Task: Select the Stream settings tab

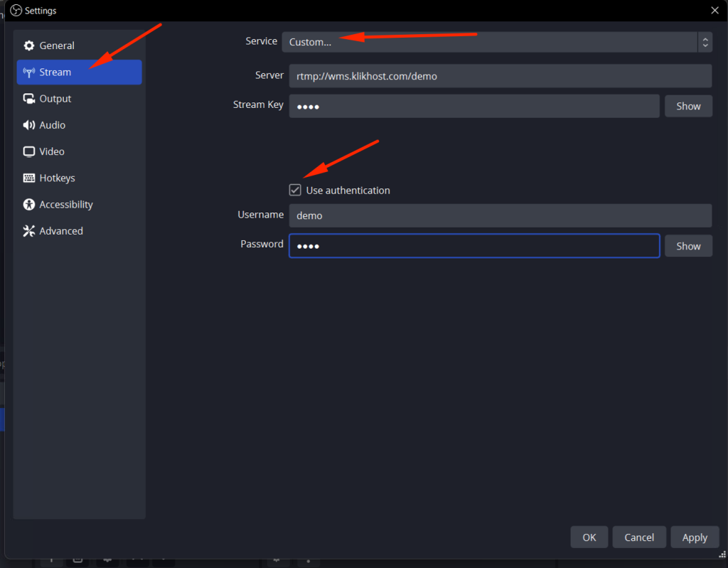Action: point(79,72)
